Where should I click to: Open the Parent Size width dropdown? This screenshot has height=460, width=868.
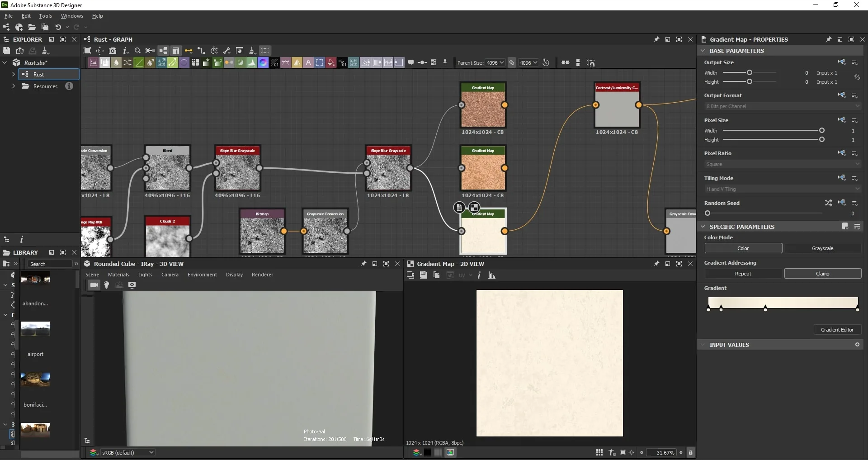click(x=495, y=63)
